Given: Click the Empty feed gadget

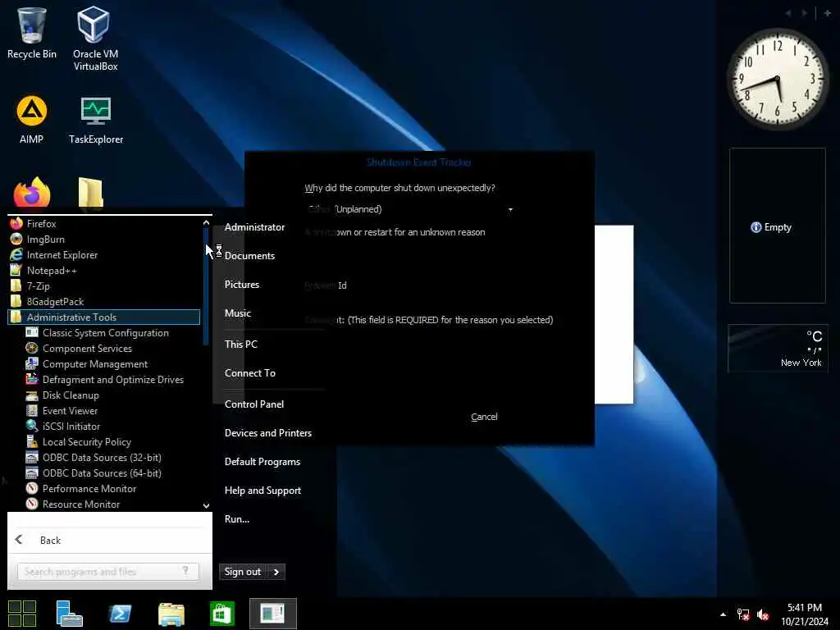Looking at the screenshot, I should [x=778, y=226].
